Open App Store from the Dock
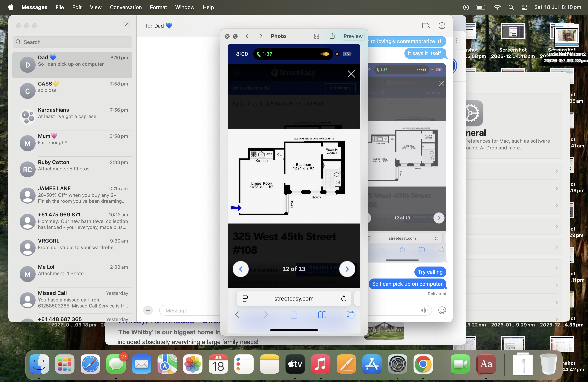588x382 pixels. [x=372, y=364]
